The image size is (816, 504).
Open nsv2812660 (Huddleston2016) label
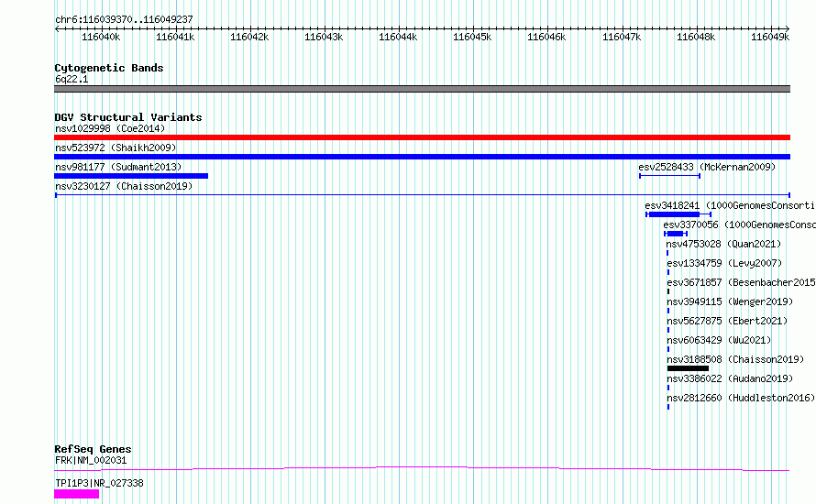(x=741, y=398)
